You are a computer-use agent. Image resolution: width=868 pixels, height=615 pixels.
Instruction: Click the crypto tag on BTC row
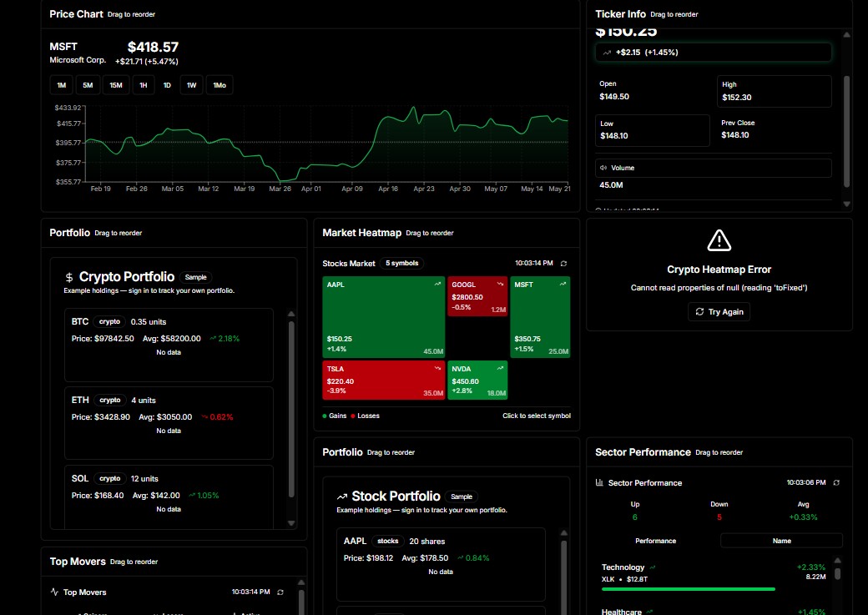pyautogui.click(x=109, y=321)
